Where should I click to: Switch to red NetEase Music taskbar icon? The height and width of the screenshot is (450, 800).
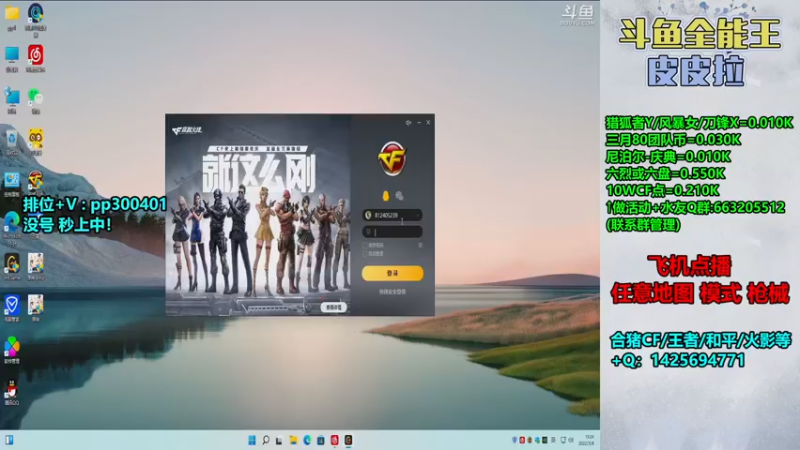[x=335, y=440]
